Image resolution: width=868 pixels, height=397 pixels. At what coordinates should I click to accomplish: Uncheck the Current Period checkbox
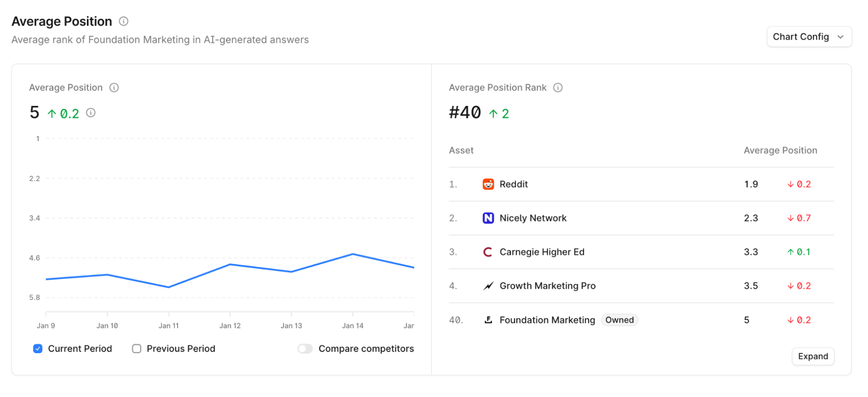point(38,349)
